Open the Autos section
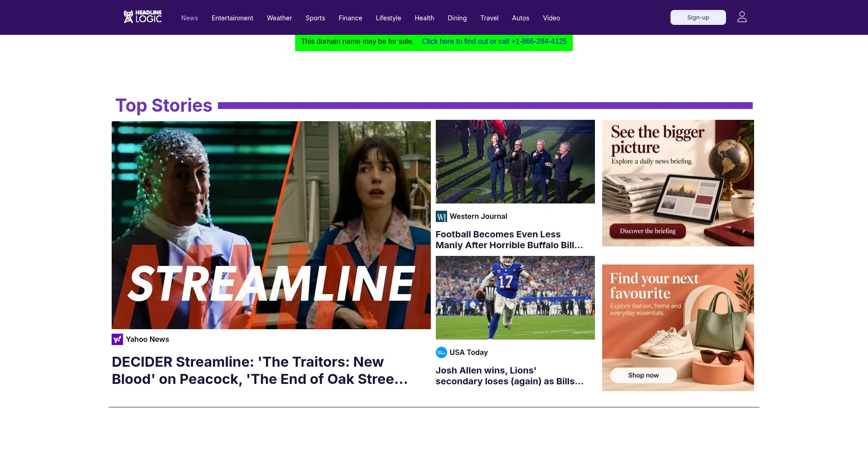 [520, 18]
